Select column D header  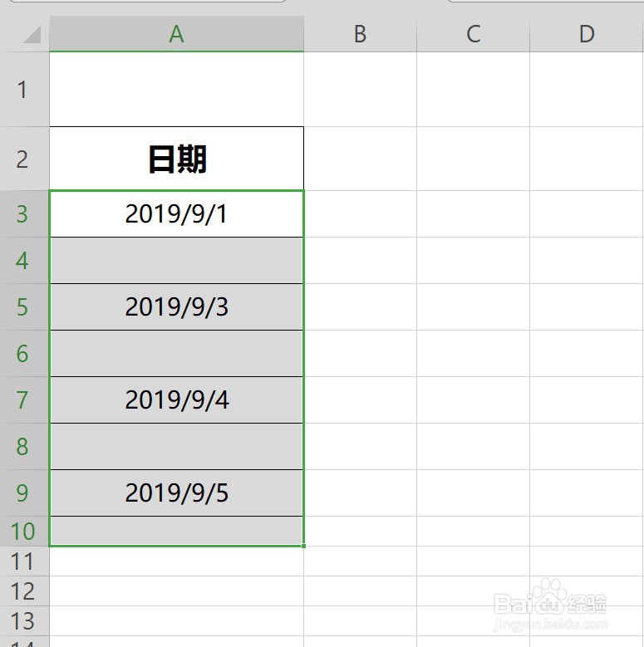point(587,34)
